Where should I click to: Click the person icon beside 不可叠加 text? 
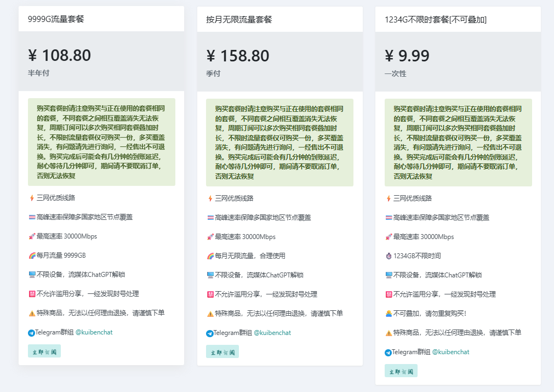point(389,314)
